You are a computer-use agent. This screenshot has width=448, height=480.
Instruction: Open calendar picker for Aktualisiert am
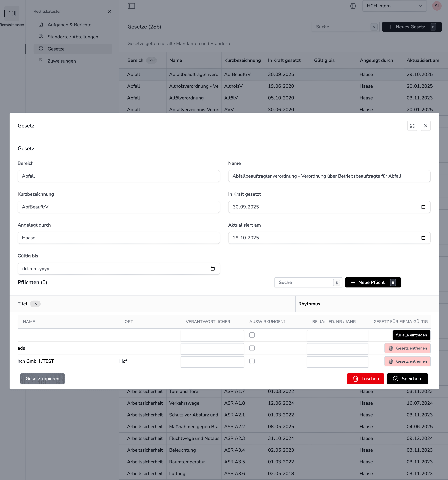(x=423, y=238)
